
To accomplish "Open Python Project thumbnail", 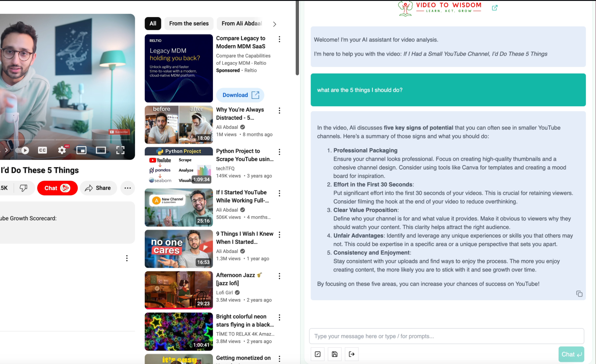I will click(179, 166).
